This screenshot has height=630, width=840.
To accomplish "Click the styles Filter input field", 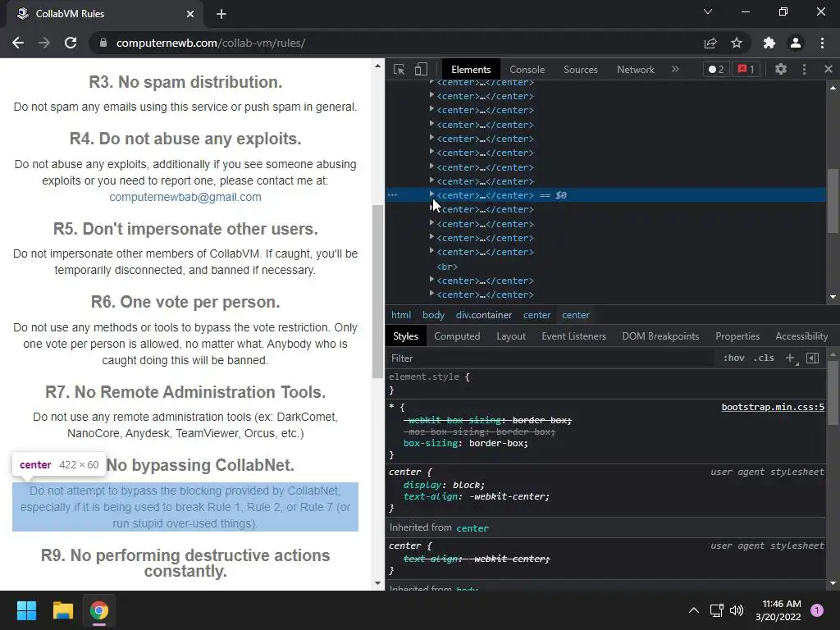I will pos(552,358).
